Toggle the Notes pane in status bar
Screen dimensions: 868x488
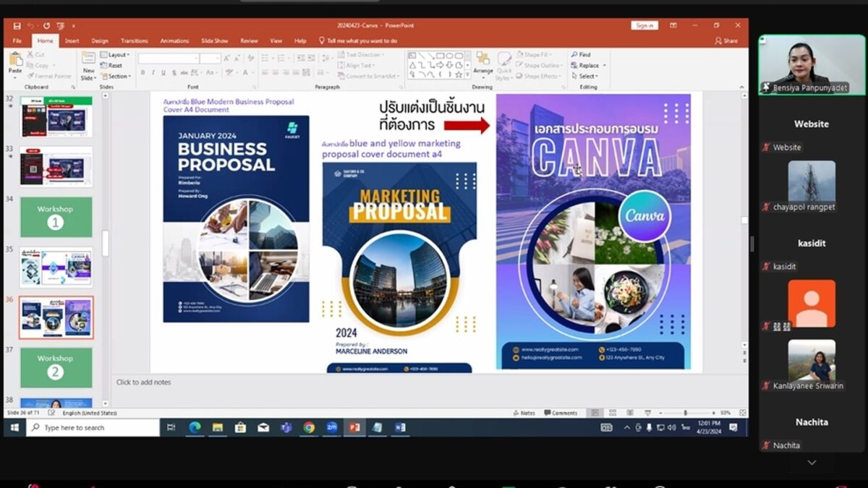[x=524, y=413]
